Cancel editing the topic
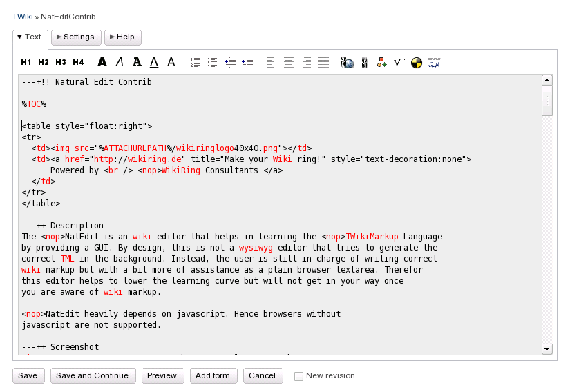 click(x=263, y=375)
